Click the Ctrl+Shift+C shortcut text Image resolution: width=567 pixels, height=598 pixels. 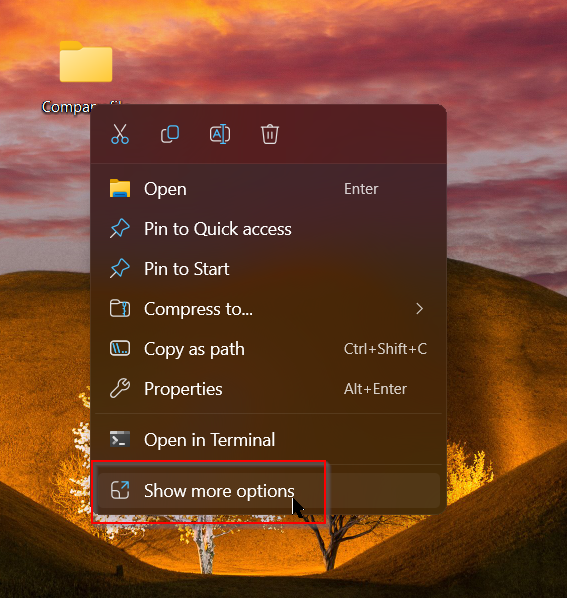click(x=385, y=349)
